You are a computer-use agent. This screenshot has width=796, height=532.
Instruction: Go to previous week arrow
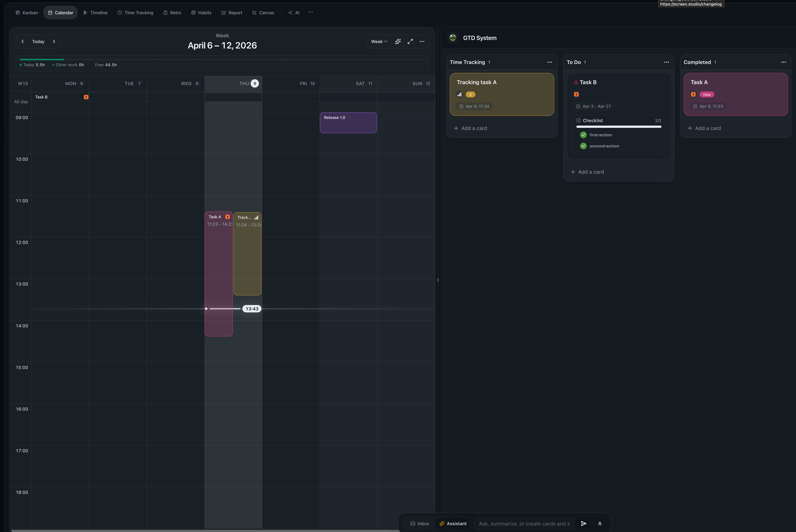pos(23,41)
